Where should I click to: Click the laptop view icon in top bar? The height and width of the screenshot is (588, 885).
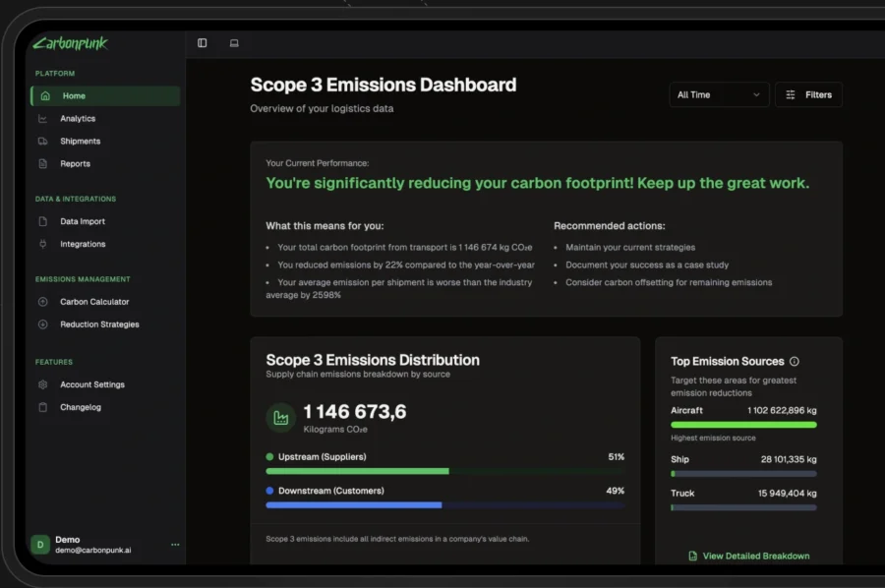(x=234, y=43)
